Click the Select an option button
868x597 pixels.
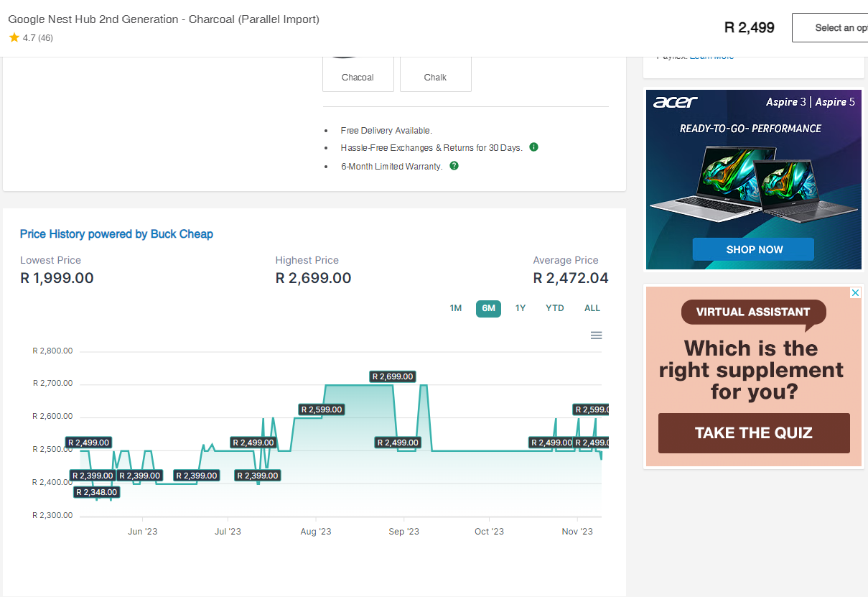tap(830, 28)
